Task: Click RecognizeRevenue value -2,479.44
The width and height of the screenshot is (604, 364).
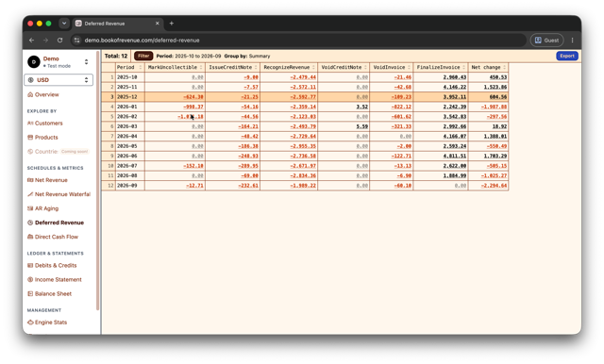Action: pos(303,77)
